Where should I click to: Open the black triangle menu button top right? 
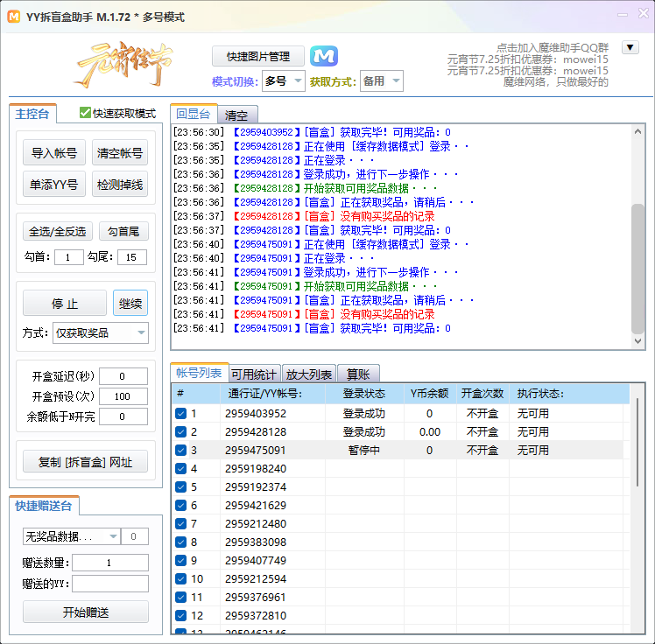[x=630, y=47]
